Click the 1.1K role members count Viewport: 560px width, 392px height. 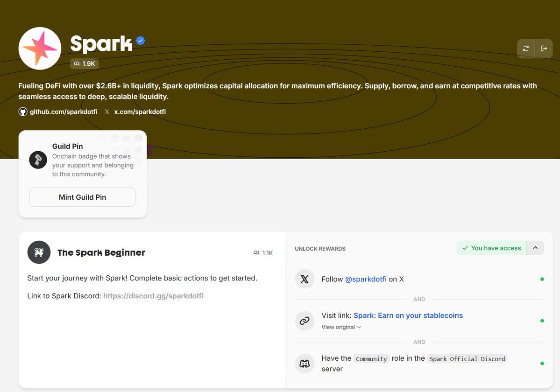point(263,253)
